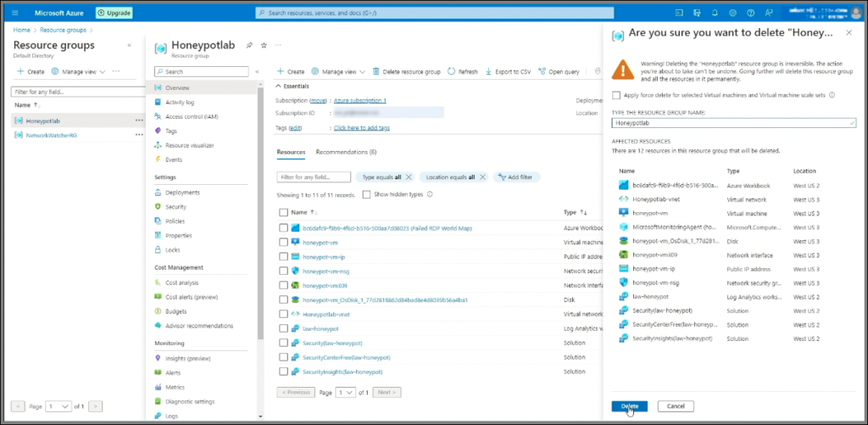This screenshot has width=868, height=425.
Task: Open the Azure subscription 1 link
Action: (x=359, y=100)
